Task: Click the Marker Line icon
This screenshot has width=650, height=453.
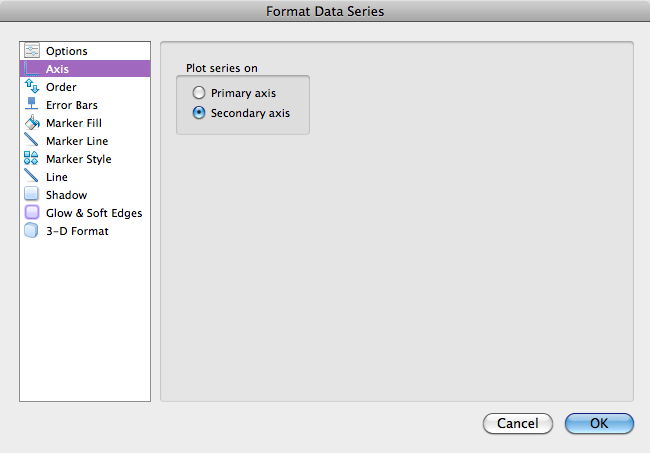Action: tap(31, 141)
